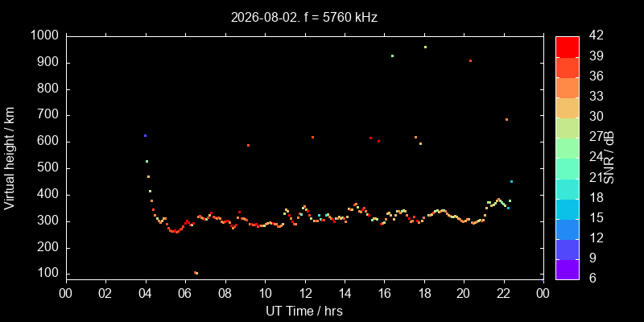Click the green outlier point near 925 km
The height and width of the screenshot is (322, 644).
pyautogui.click(x=392, y=56)
